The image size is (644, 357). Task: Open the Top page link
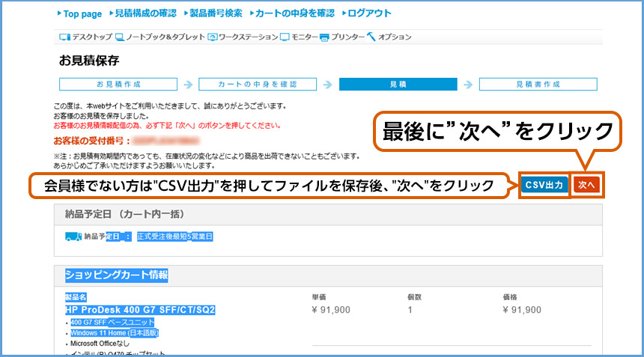click(82, 13)
